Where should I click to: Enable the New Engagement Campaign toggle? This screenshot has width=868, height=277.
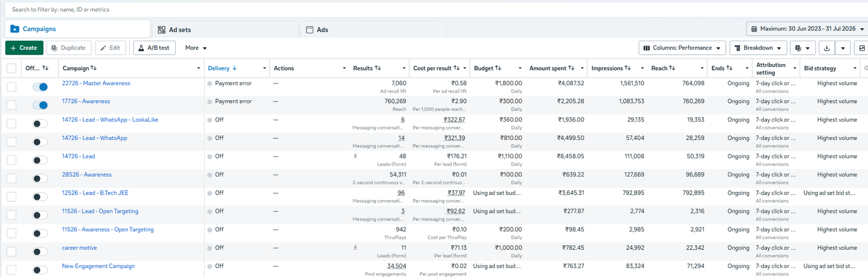tap(40, 270)
